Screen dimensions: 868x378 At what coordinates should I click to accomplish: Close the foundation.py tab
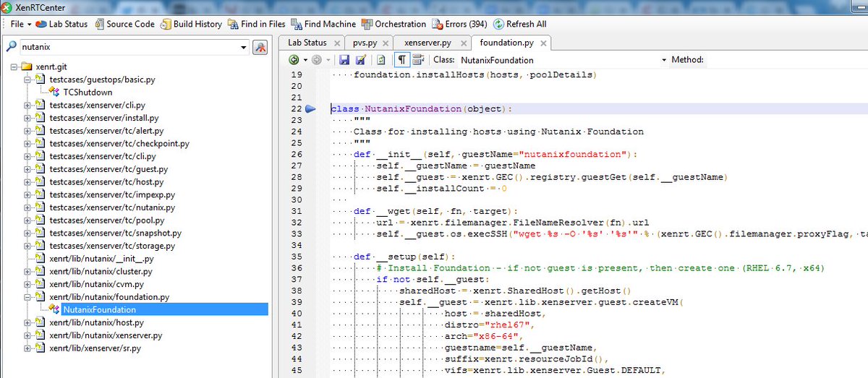click(x=542, y=44)
